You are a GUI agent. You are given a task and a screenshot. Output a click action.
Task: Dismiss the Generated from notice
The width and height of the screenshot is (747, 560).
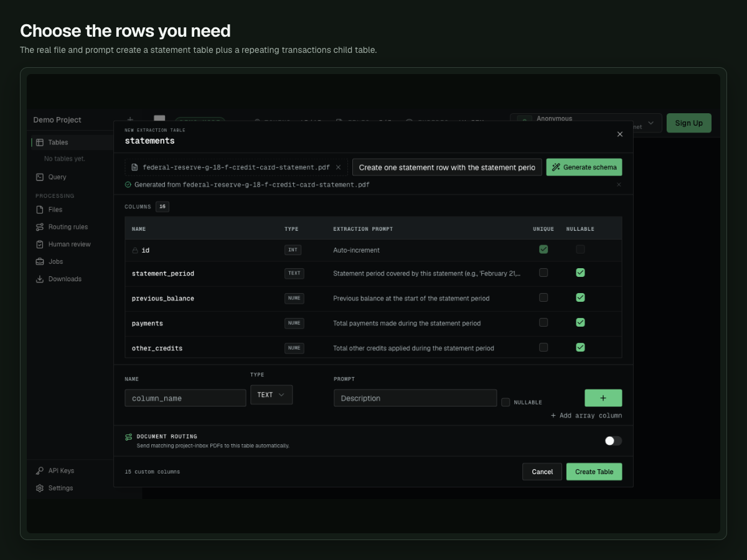[x=619, y=185]
